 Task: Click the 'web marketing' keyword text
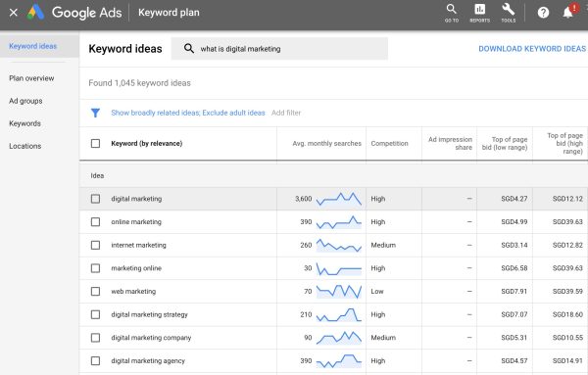pyautogui.click(x=133, y=292)
